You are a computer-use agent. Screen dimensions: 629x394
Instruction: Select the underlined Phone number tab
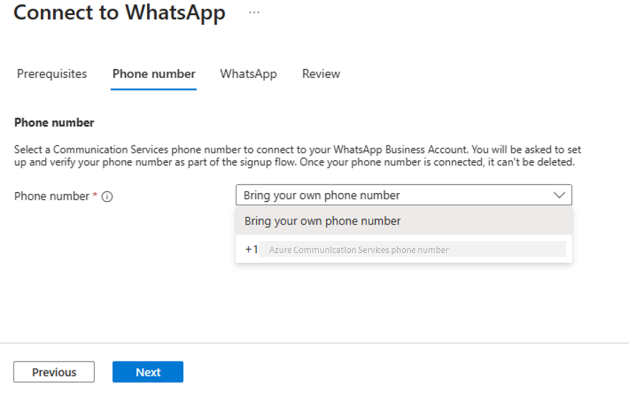pos(154,74)
